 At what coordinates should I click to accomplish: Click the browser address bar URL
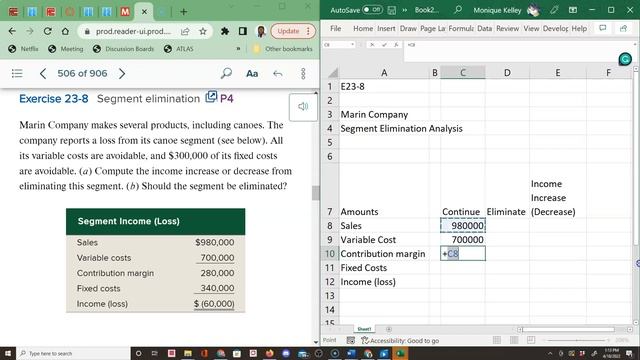tap(133, 31)
